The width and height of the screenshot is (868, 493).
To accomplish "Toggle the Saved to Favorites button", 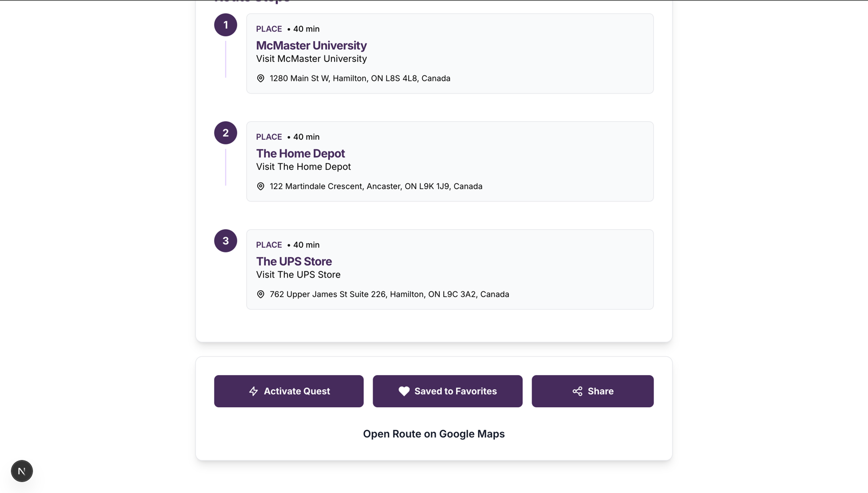I will [448, 391].
